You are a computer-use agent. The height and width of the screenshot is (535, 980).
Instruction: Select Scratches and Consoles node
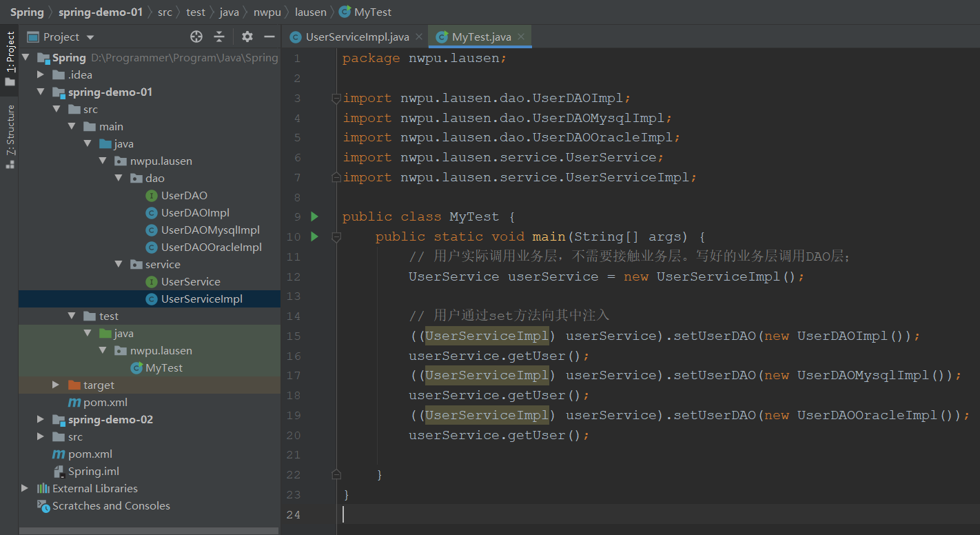tap(111, 505)
